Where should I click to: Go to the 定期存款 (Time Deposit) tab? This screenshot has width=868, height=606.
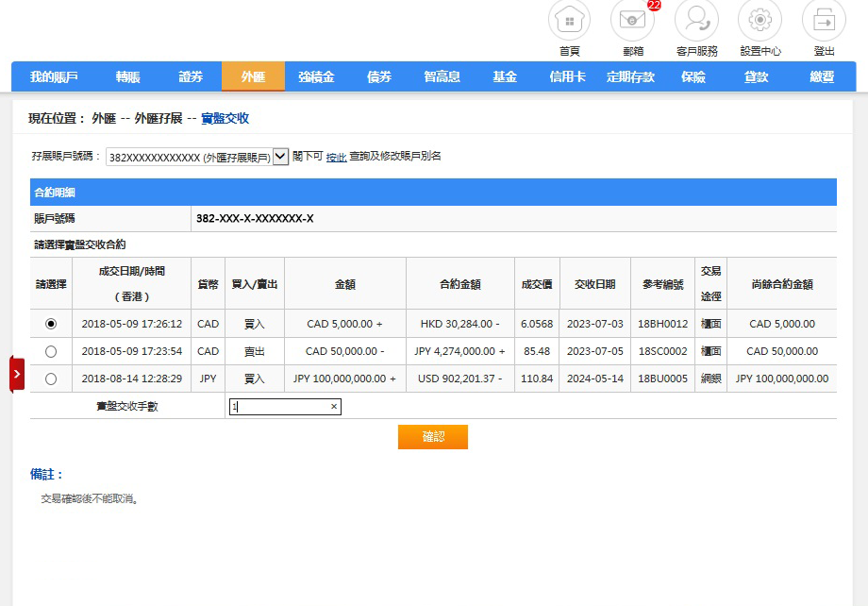(630, 76)
